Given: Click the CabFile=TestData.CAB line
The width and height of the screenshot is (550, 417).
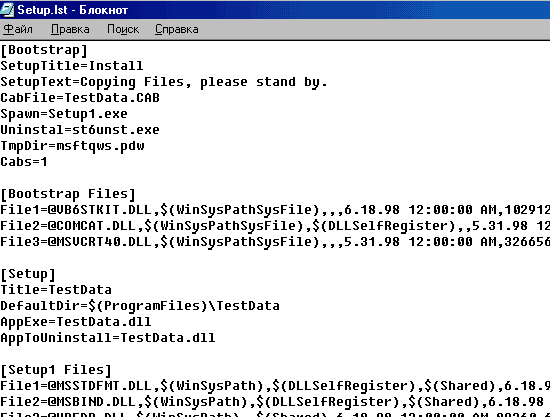Looking at the screenshot, I should click(x=80, y=98).
